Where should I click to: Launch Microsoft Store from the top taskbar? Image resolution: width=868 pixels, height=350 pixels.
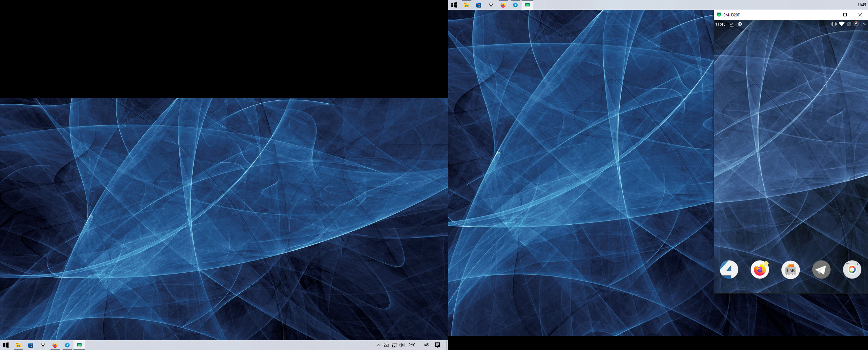pos(479,5)
